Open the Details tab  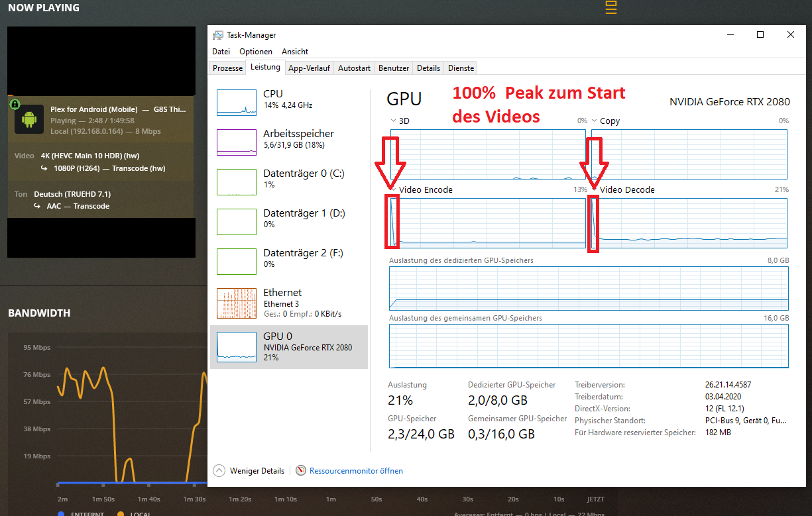point(428,68)
